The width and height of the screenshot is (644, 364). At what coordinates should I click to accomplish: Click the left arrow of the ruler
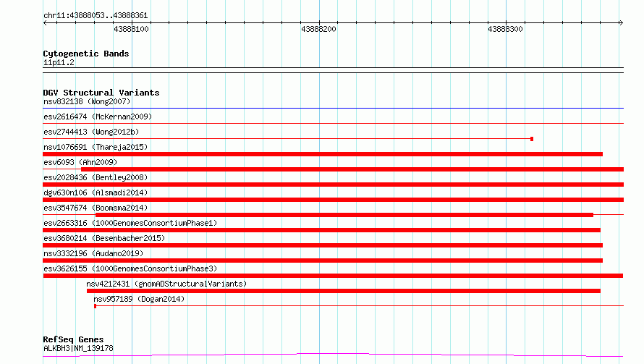tap(45, 22)
